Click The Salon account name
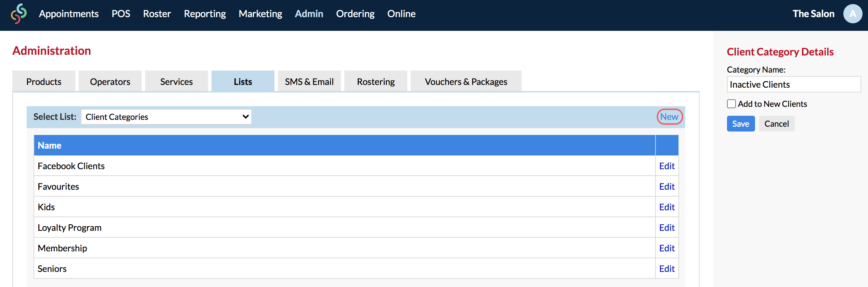Image resolution: width=868 pixels, height=287 pixels. [x=814, y=14]
